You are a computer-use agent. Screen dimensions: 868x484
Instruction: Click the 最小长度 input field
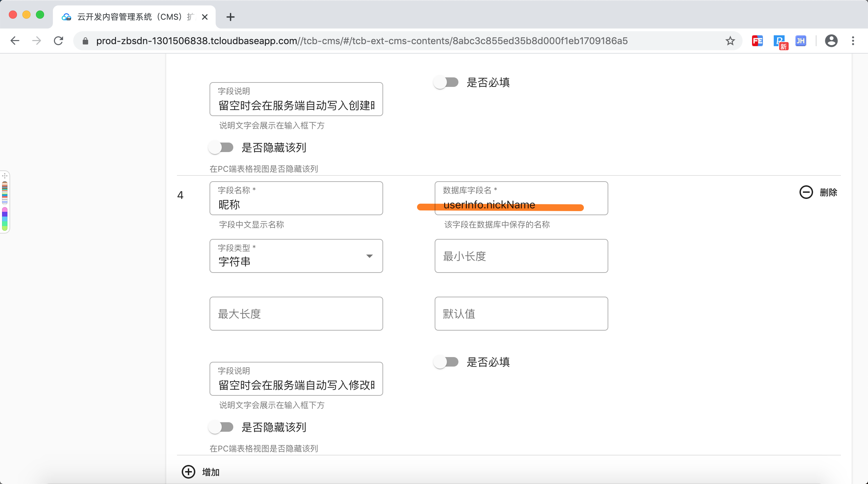tap(521, 256)
